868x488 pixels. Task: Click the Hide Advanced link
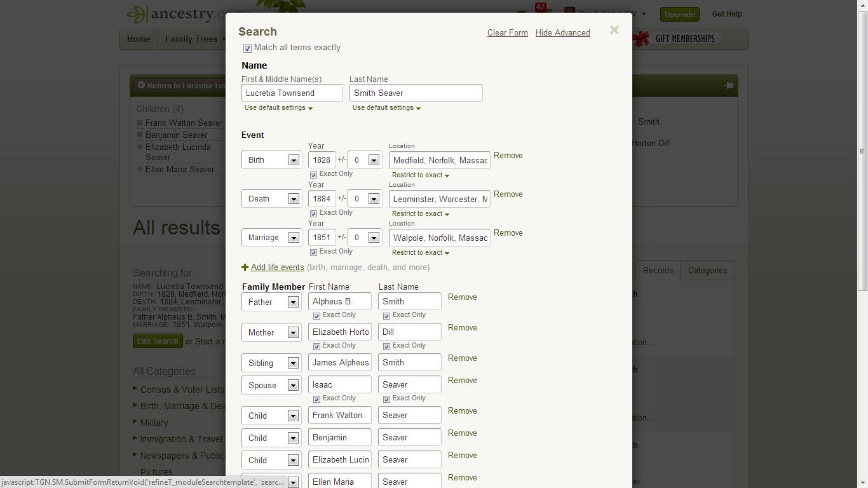tap(563, 33)
